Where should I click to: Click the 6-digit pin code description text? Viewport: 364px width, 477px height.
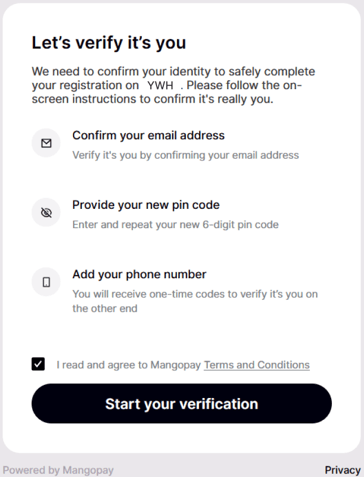point(175,225)
